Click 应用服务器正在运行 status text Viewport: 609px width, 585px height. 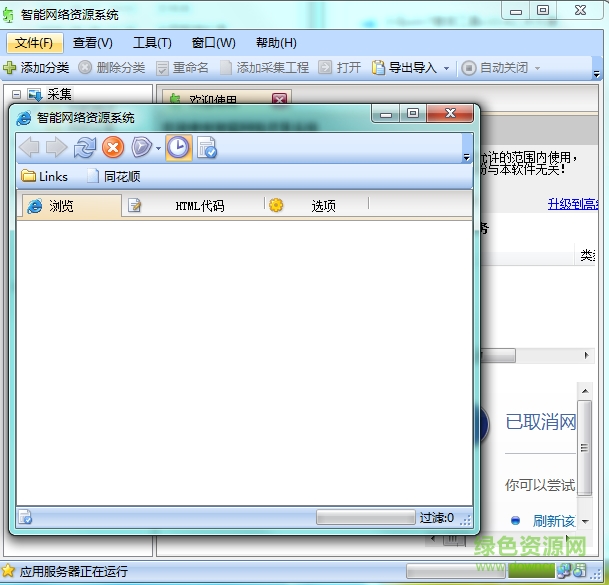pyautogui.click(x=73, y=571)
